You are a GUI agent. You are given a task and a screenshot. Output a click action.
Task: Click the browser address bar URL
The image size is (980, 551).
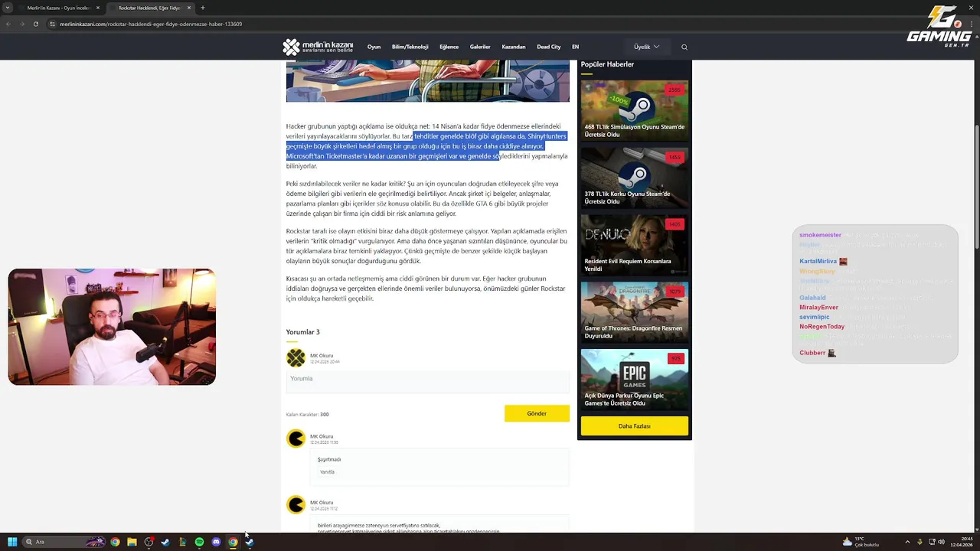click(151, 24)
